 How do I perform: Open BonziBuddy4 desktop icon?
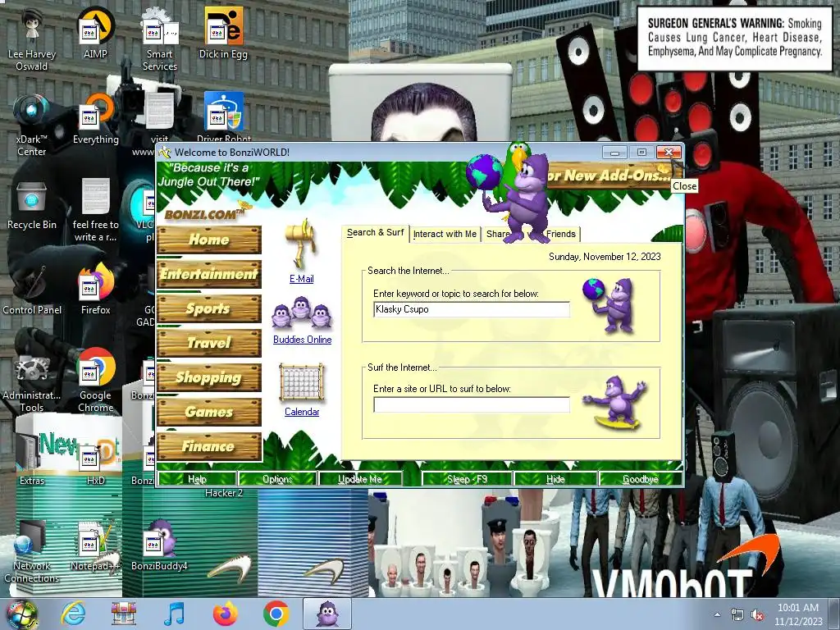[160, 546]
